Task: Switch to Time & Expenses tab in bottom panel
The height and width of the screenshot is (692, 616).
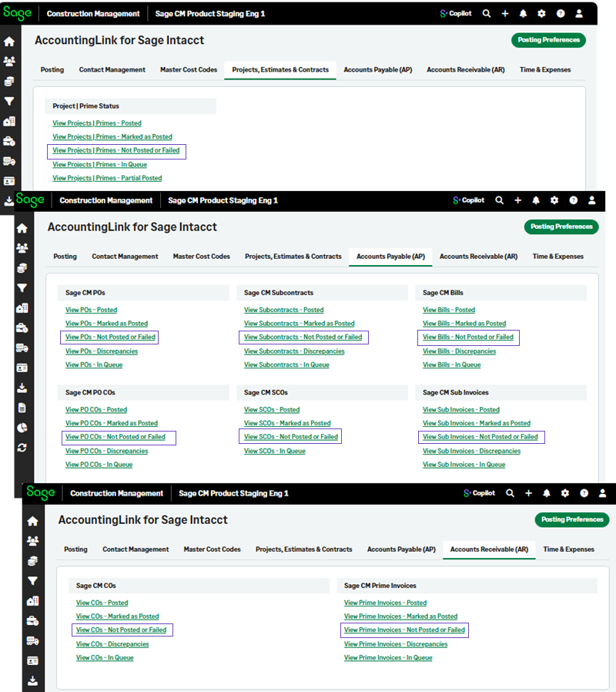Action: (x=568, y=549)
